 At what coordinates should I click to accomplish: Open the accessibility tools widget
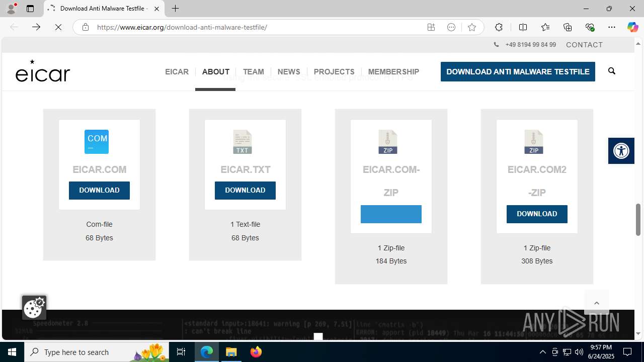point(621,151)
